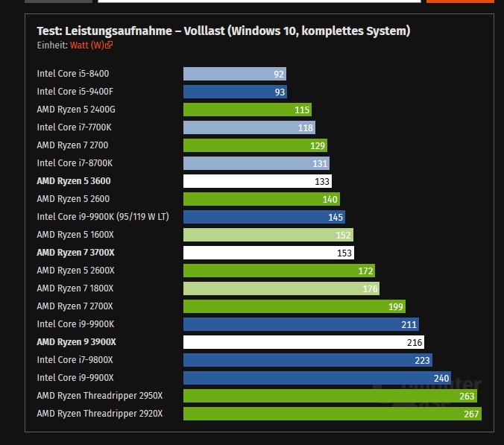Click the white bar showing 133
This screenshot has width=504, height=445.
coord(257,181)
